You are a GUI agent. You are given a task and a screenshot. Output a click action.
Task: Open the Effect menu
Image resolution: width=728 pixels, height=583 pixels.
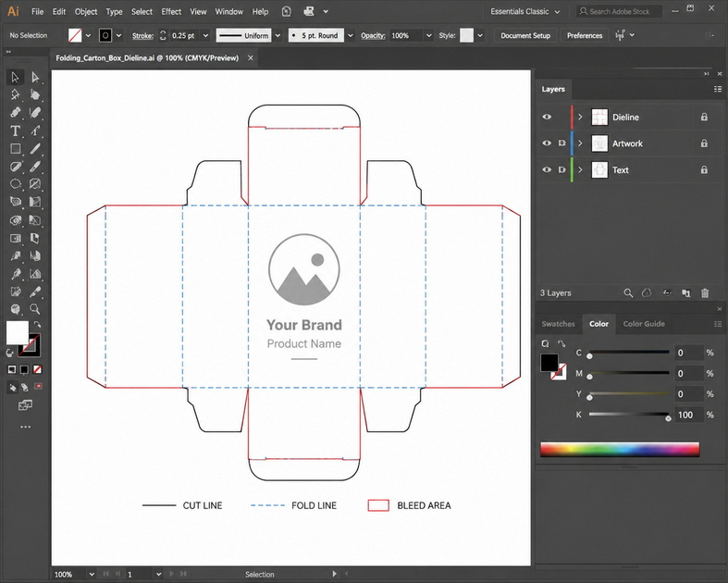171,12
